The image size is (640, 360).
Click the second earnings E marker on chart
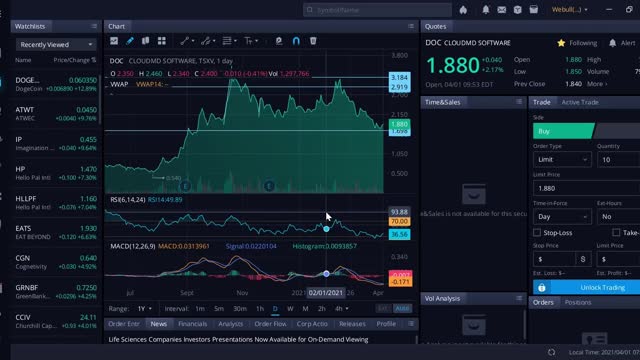269,187
